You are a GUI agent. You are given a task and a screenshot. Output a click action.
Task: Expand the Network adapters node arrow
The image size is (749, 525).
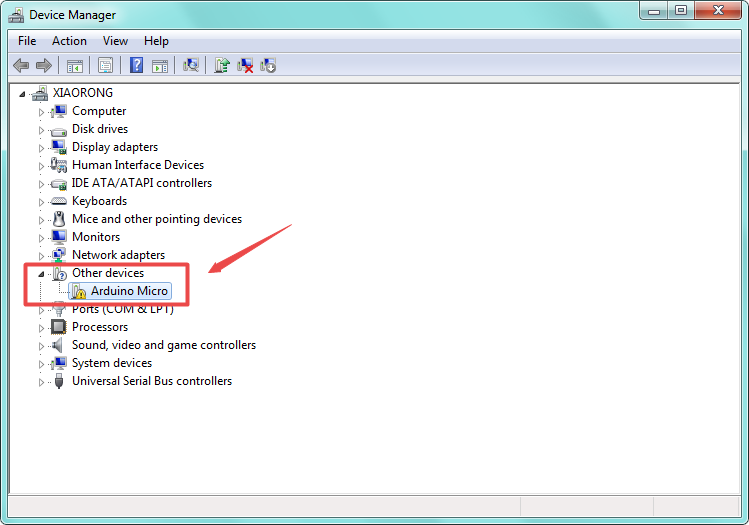pos(41,256)
